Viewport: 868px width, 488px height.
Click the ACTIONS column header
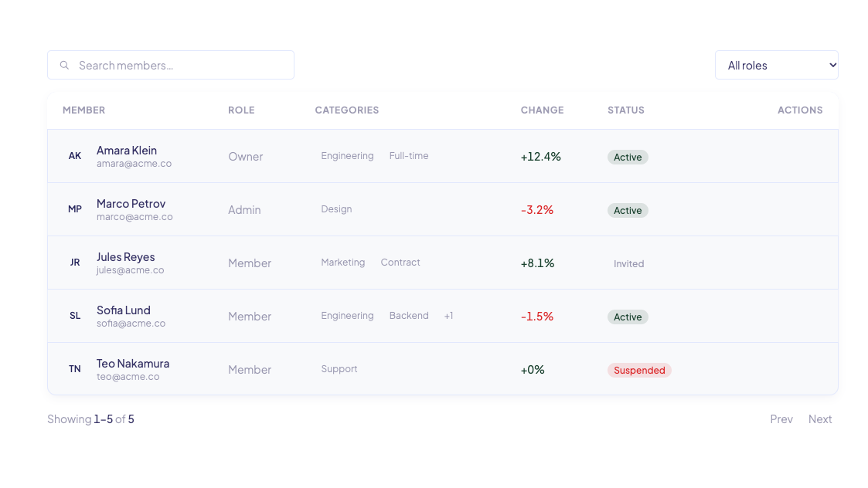[800, 110]
